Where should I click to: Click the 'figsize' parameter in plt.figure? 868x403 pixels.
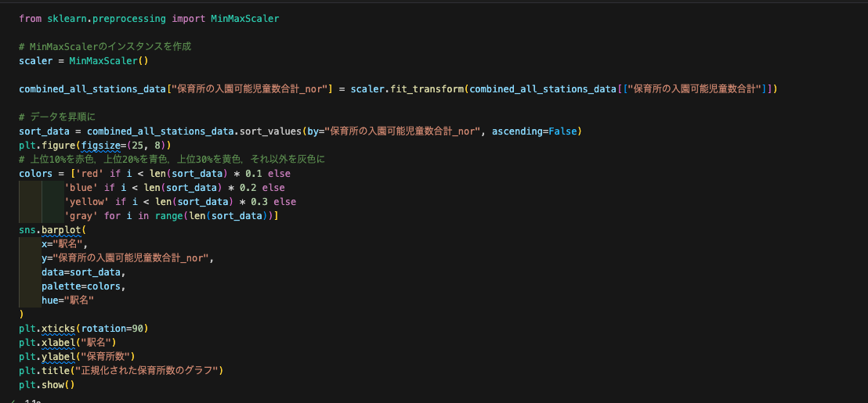coord(100,146)
